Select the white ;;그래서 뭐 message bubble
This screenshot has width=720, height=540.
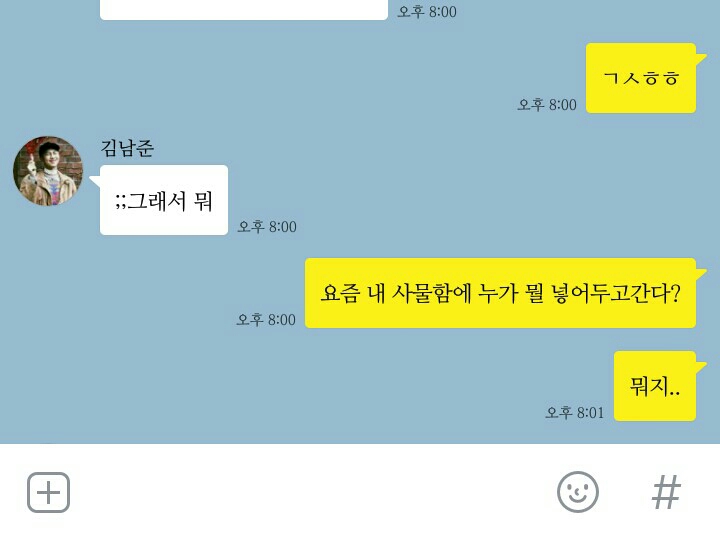point(164,200)
